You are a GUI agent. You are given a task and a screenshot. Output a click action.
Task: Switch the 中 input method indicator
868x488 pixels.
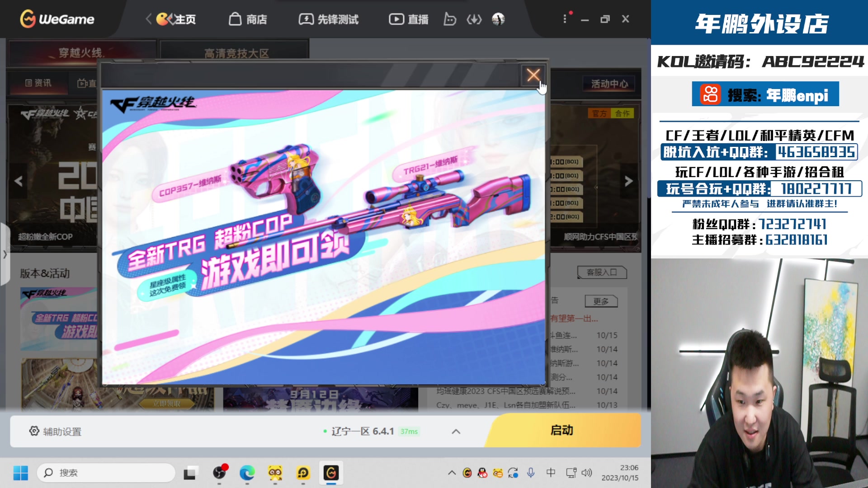click(x=551, y=473)
